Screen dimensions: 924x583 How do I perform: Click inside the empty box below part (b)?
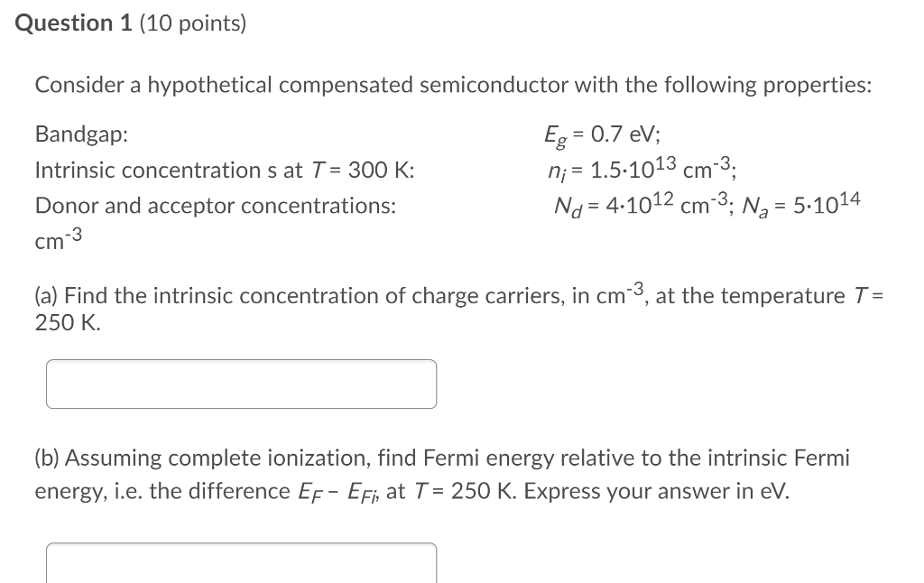[x=241, y=564]
